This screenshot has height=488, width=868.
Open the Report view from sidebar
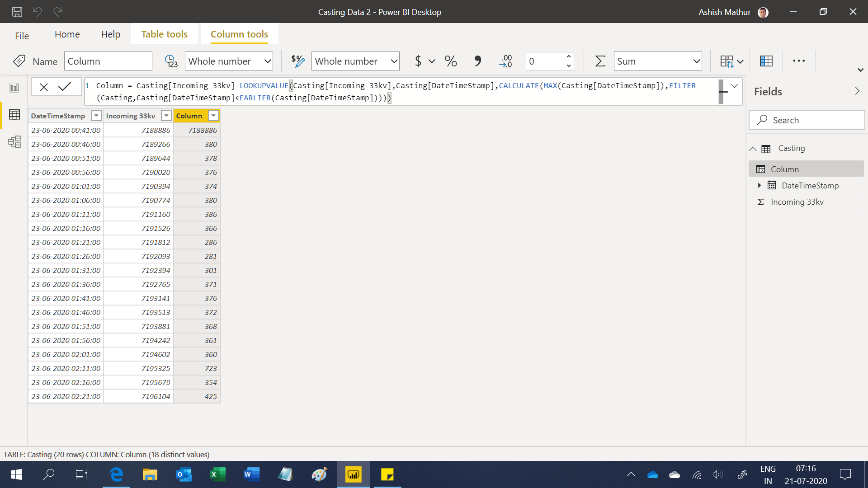click(x=14, y=88)
